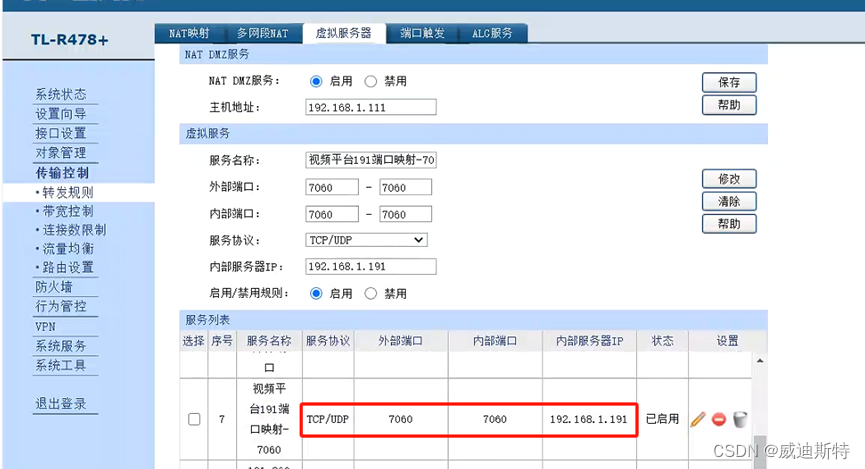Click the 保存 button
The width and height of the screenshot is (865, 469).
pos(729,82)
